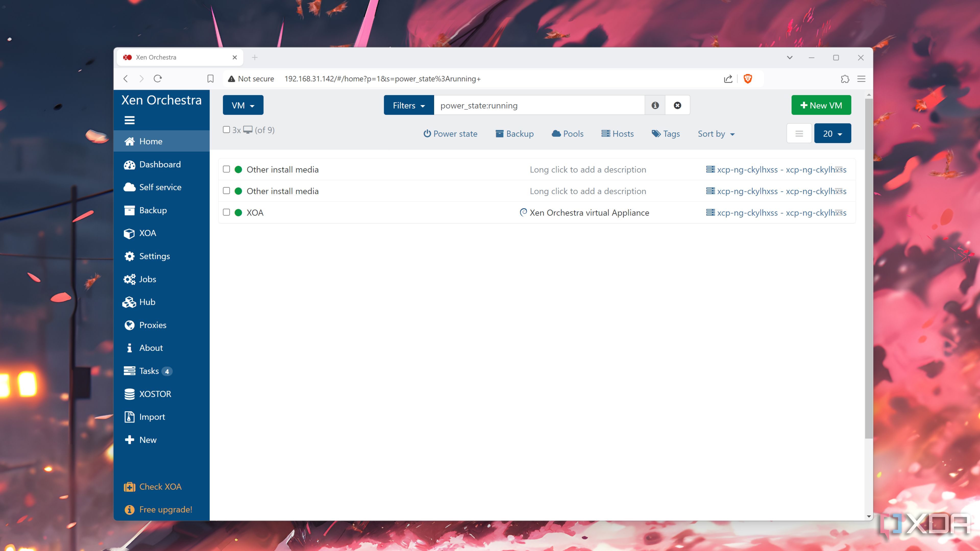Open Backup in sidebar
The width and height of the screenshot is (980, 551).
coord(161,210)
